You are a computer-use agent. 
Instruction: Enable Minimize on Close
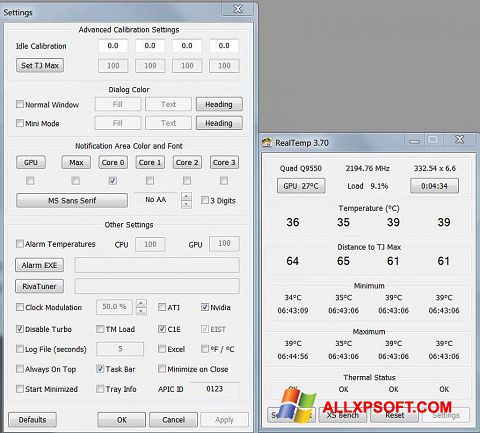pos(162,369)
